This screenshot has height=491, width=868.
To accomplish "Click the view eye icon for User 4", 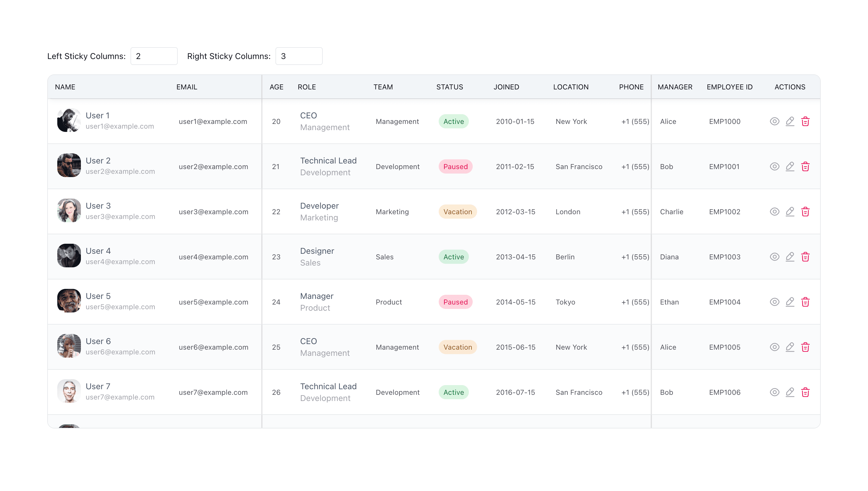I will point(774,257).
